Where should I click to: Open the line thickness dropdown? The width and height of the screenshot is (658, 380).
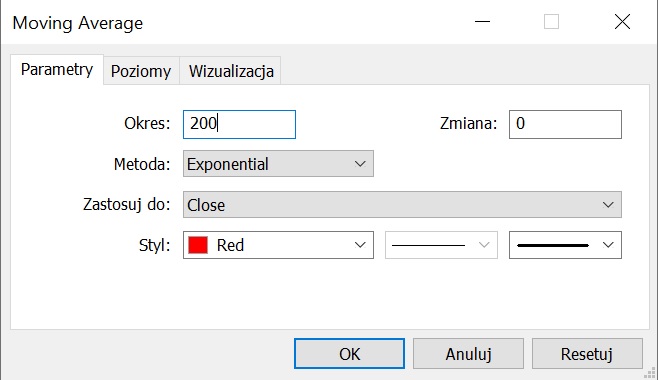coord(565,245)
